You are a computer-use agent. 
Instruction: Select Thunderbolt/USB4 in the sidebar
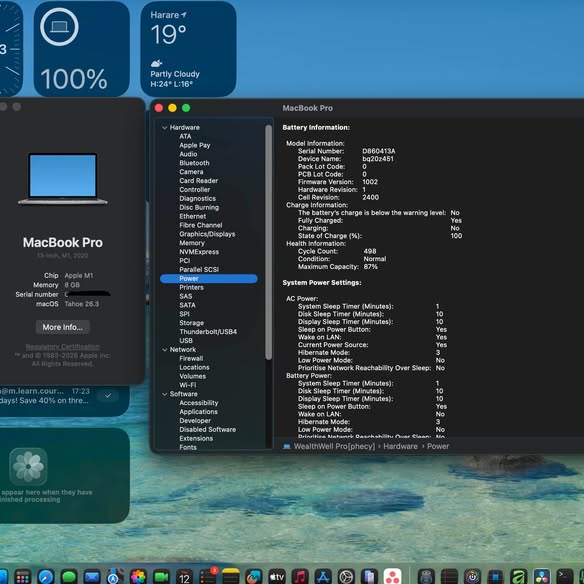(x=208, y=332)
